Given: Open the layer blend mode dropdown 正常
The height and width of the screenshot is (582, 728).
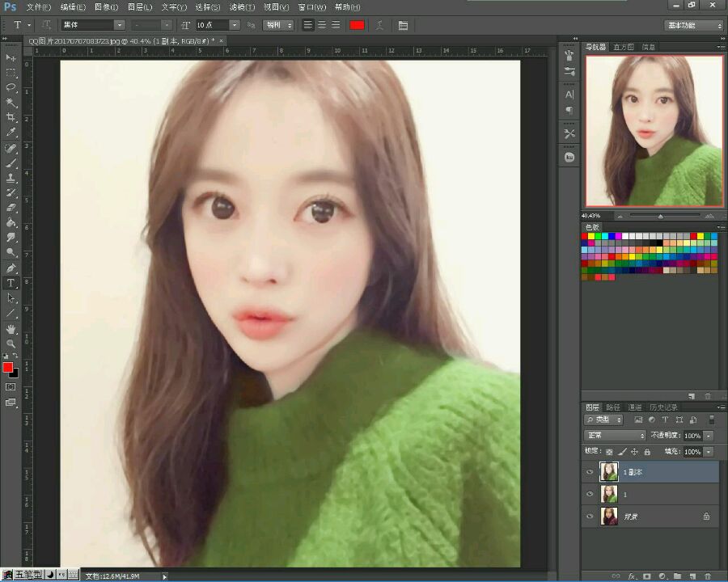Looking at the screenshot, I should tap(615, 436).
